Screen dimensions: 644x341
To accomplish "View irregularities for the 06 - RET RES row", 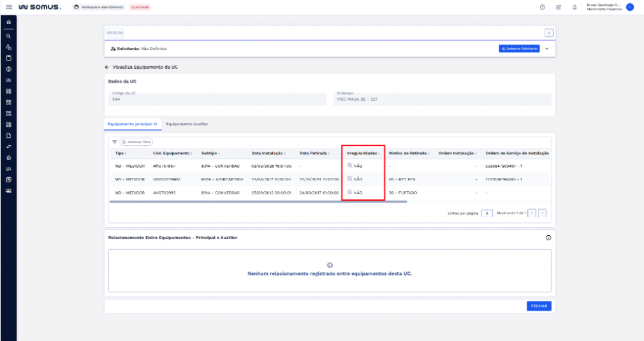I will (x=350, y=179).
